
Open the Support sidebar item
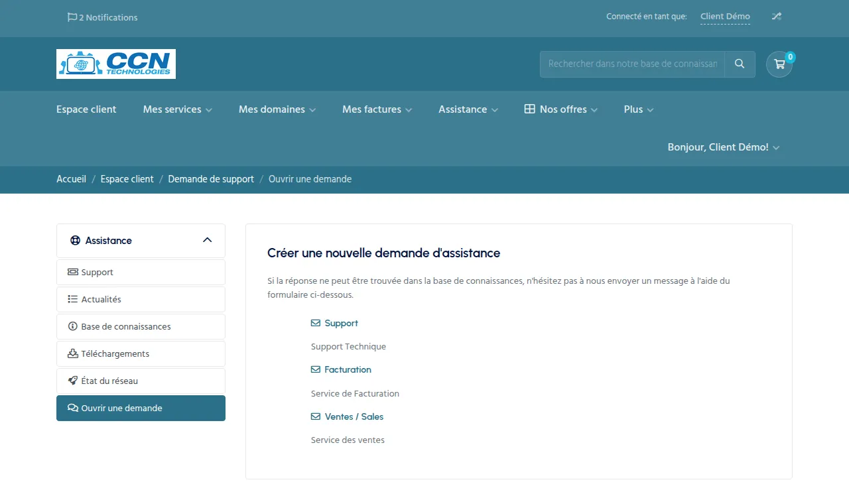tap(141, 272)
